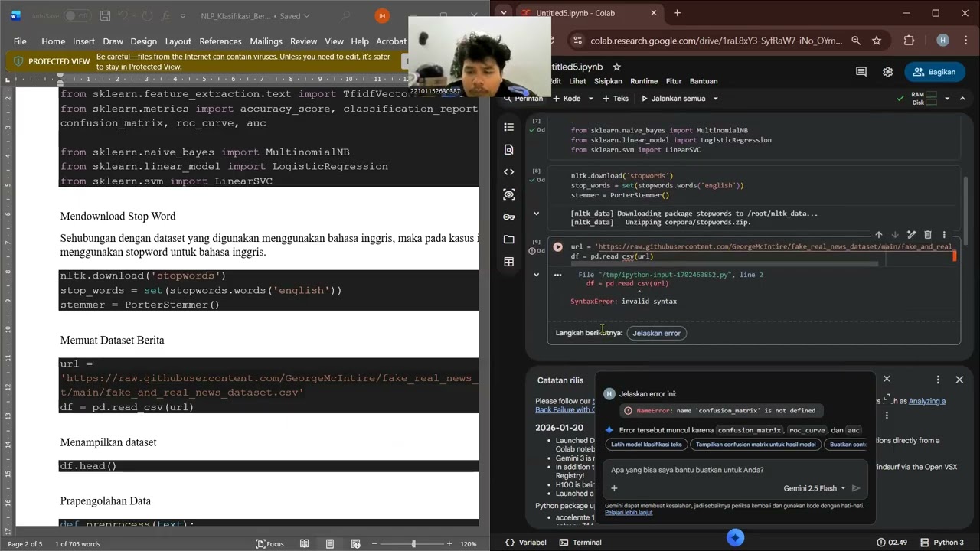Open Customize Quick Access Toolbar dropdown

[x=182, y=16]
